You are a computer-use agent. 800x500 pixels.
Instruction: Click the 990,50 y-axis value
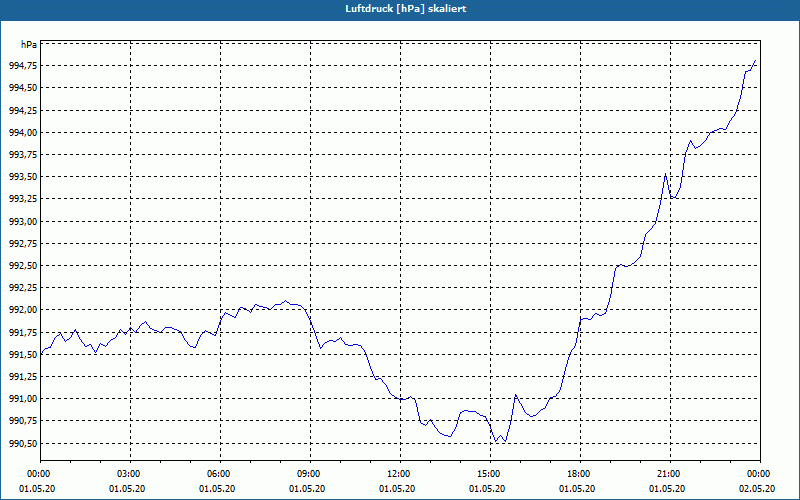click(x=23, y=443)
